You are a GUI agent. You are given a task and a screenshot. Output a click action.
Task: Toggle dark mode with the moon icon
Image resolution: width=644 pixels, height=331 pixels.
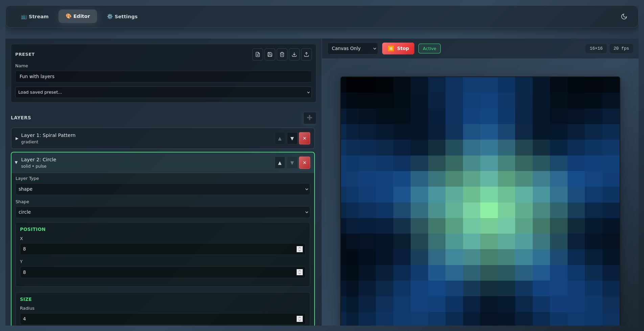click(624, 16)
